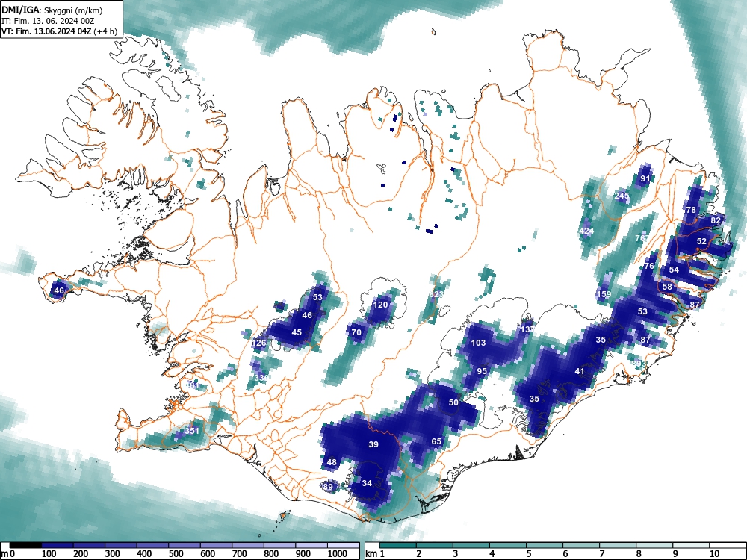Click the '4' label in the km legend

point(492,554)
